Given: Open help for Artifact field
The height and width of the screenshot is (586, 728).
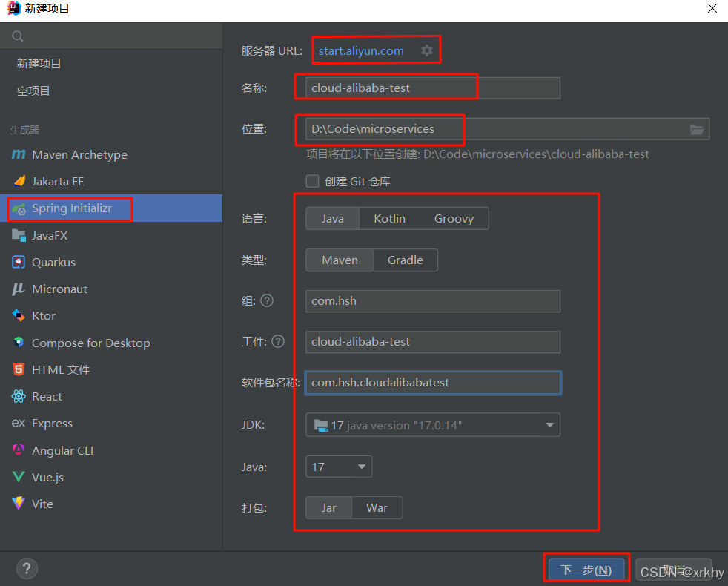Looking at the screenshot, I should tap(278, 341).
